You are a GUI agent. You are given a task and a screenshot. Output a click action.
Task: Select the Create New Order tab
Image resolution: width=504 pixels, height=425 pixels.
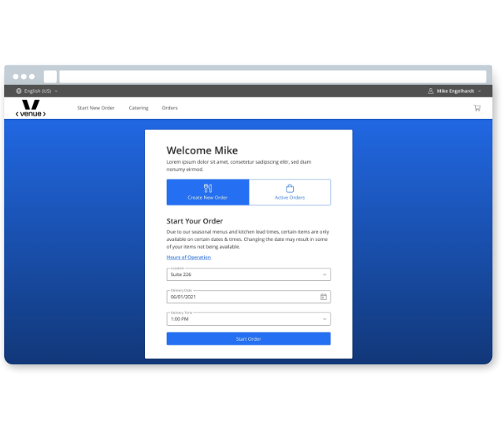[208, 193]
